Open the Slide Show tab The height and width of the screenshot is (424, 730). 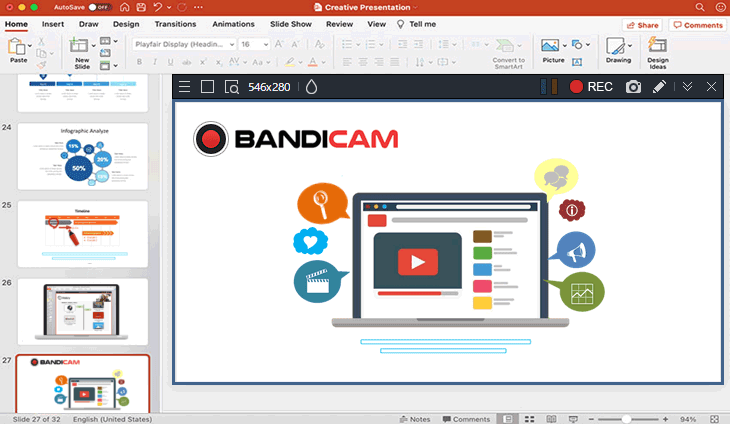coord(291,24)
